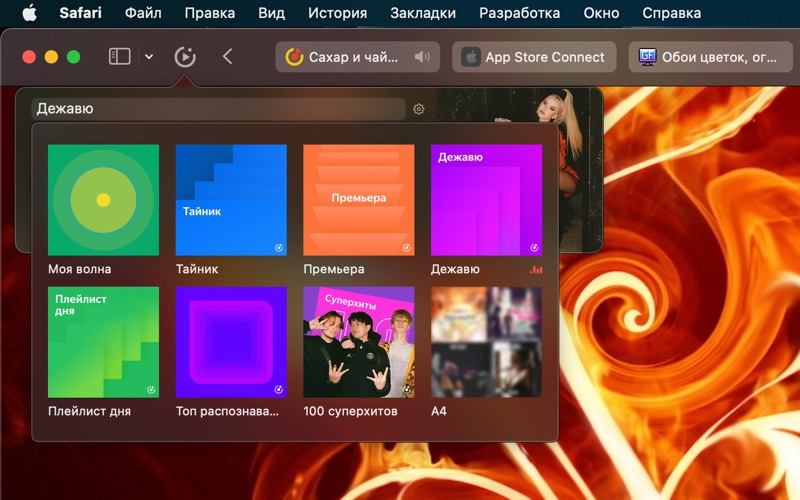Open the 100 суперхитов cover
The height and width of the screenshot is (500, 800).
coord(359,342)
